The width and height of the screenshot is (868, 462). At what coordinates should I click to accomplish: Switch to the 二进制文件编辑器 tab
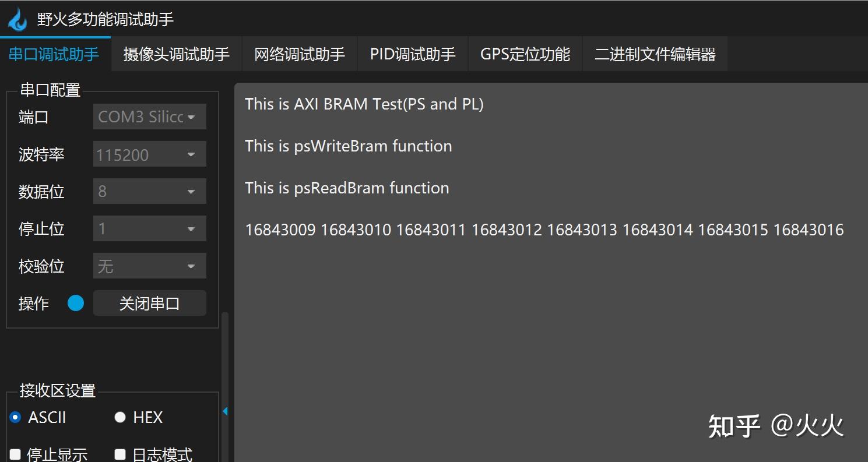coord(655,53)
